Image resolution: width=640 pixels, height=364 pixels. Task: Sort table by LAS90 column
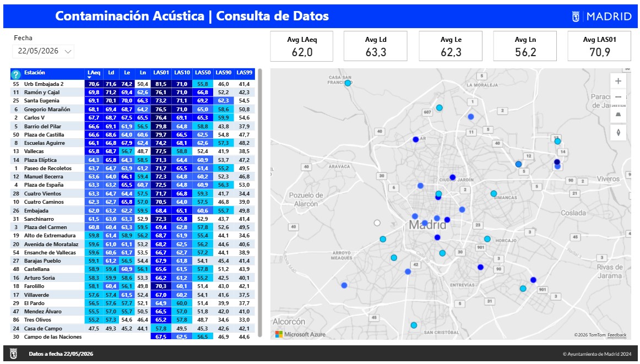(x=224, y=73)
